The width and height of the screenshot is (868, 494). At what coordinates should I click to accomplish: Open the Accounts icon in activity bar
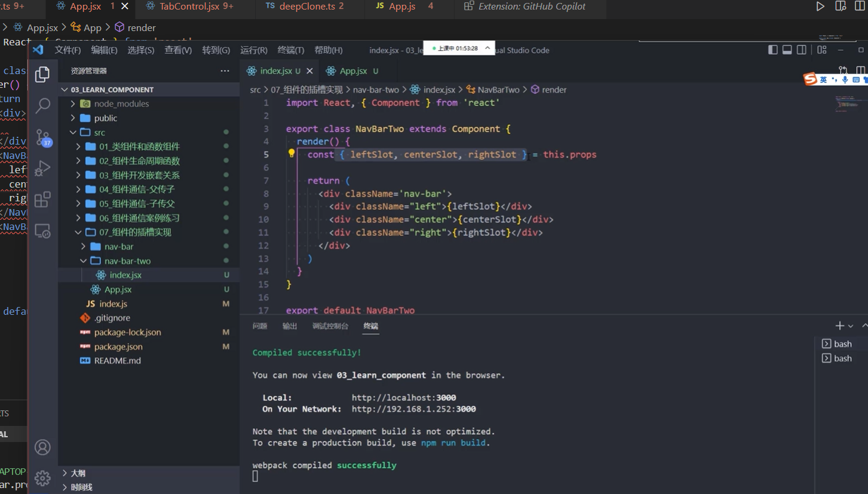[42, 447]
